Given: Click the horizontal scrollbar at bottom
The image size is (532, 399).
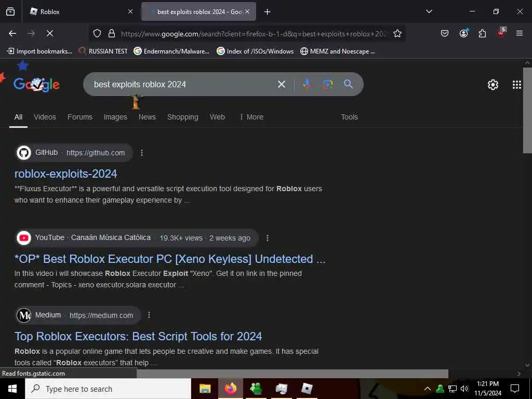Looking at the screenshot, I should click(292, 374).
